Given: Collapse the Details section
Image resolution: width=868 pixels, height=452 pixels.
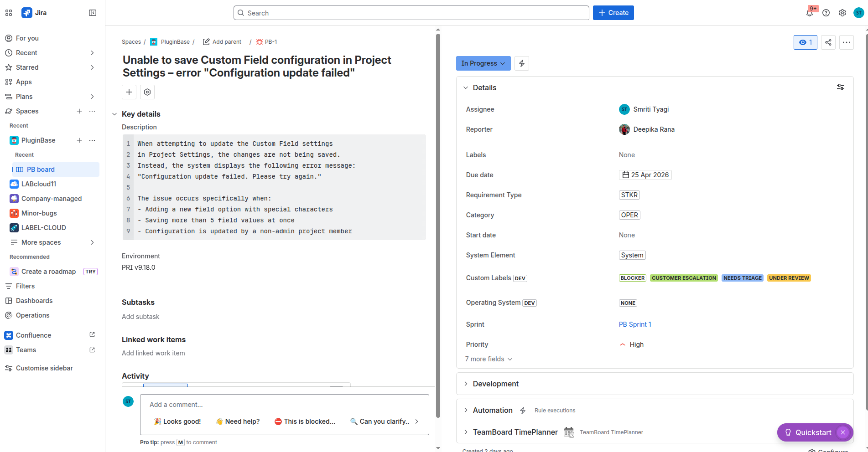Looking at the screenshot, I should click(x=466, y=87).
